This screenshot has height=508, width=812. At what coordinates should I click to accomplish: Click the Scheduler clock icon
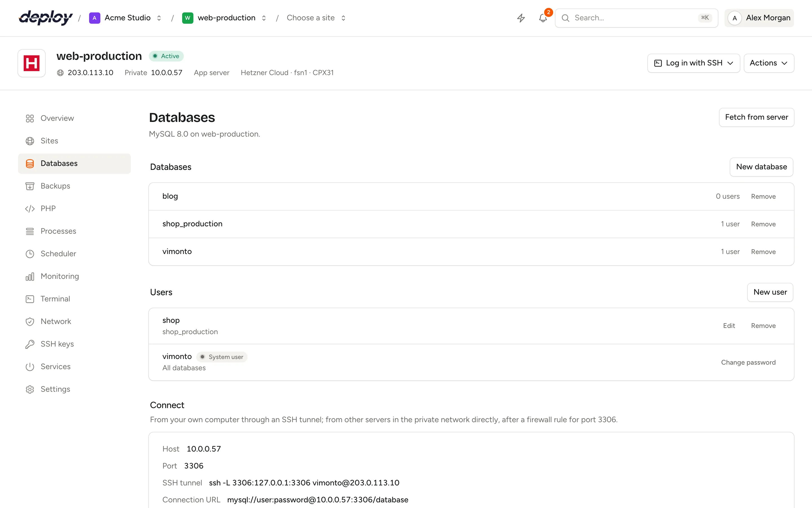(x=30, y=254)
